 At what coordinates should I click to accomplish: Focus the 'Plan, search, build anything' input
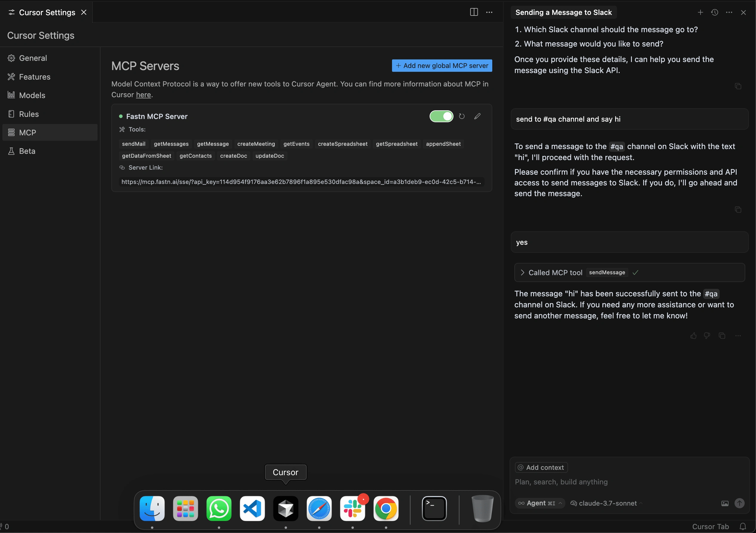pyautogui.click(x=629, y=482)
